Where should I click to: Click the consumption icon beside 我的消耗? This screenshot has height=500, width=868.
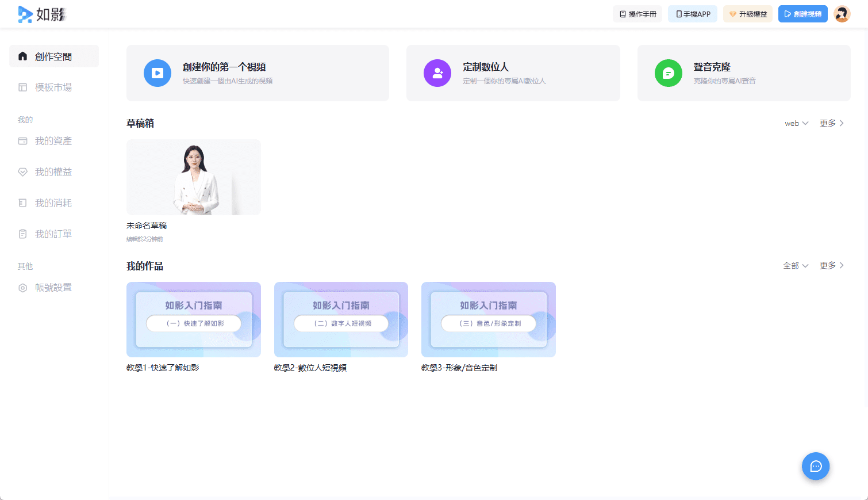coord(23,203)
